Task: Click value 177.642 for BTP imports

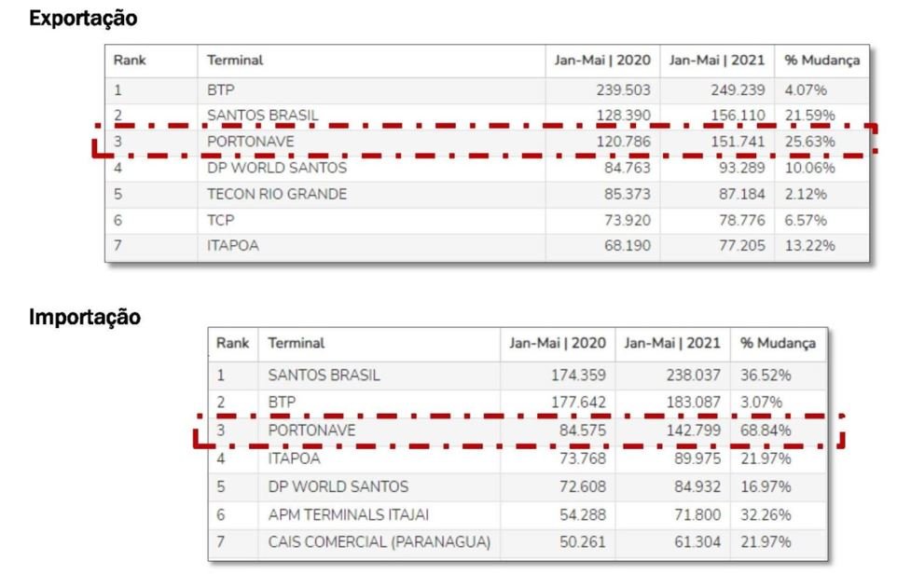Action: coord(579,402)
